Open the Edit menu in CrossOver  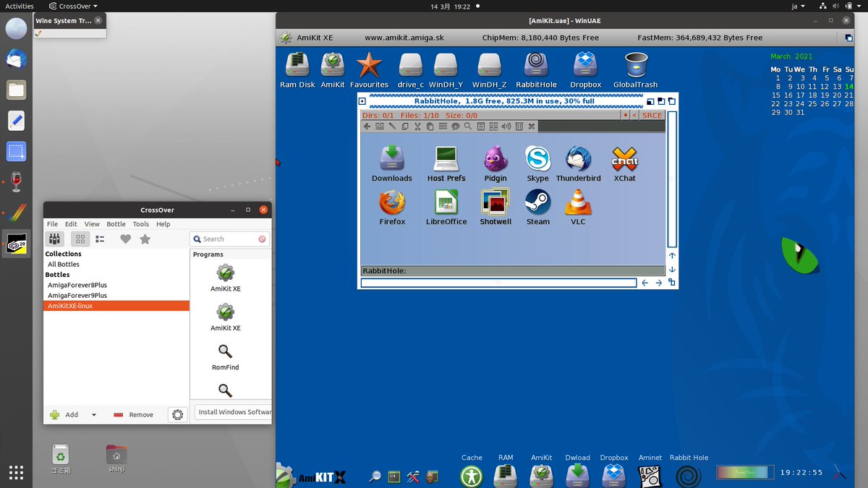click(71, 224)
